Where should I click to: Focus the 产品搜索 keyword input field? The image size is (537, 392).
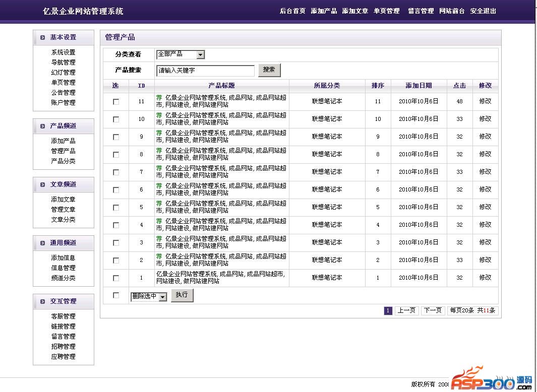point(205,71)
